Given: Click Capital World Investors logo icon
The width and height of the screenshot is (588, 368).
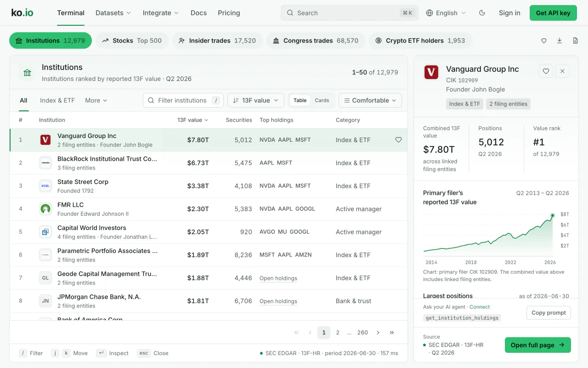Looking at the screenshot, I should [45, 232].
